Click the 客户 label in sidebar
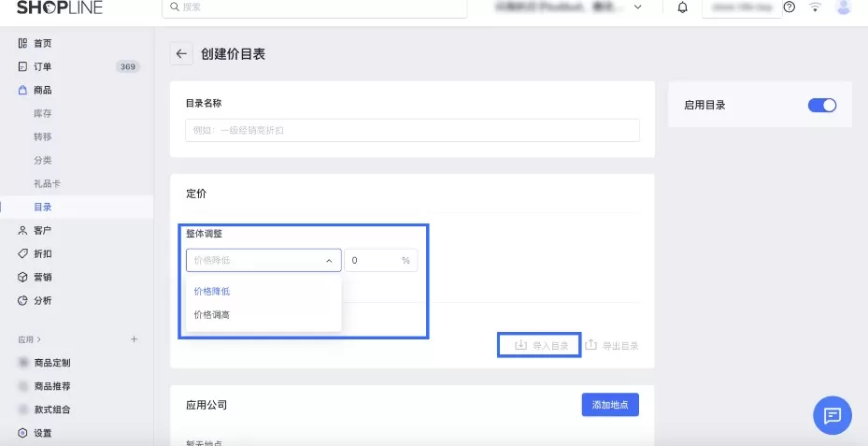868x446 pixels. (43, 230)
